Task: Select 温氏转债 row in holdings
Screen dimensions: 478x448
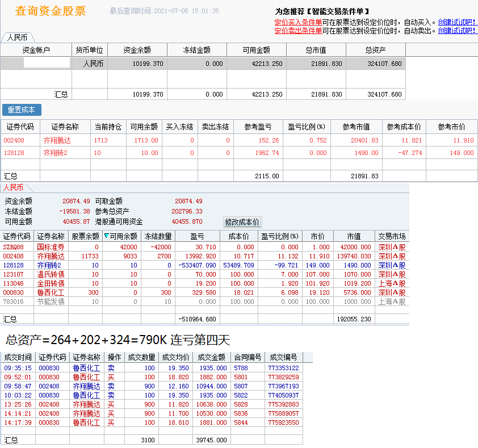Action: click(204, 274)
